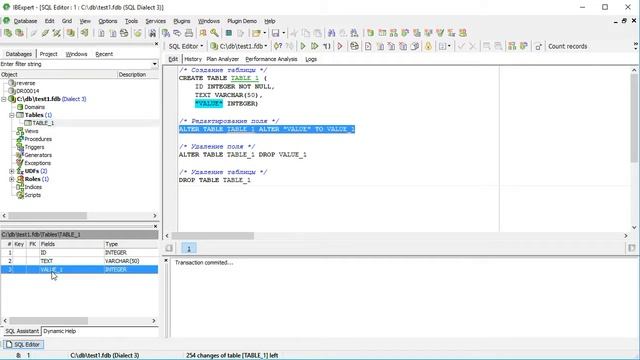
Task: Expand the UDFs (2) tree node
Action: click(12, 171)
